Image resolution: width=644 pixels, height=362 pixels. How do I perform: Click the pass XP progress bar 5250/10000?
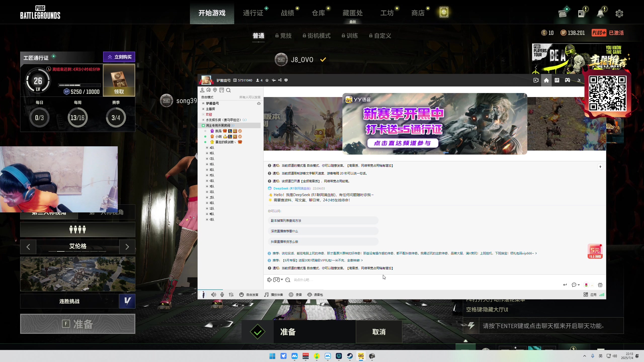coord(79,85)
